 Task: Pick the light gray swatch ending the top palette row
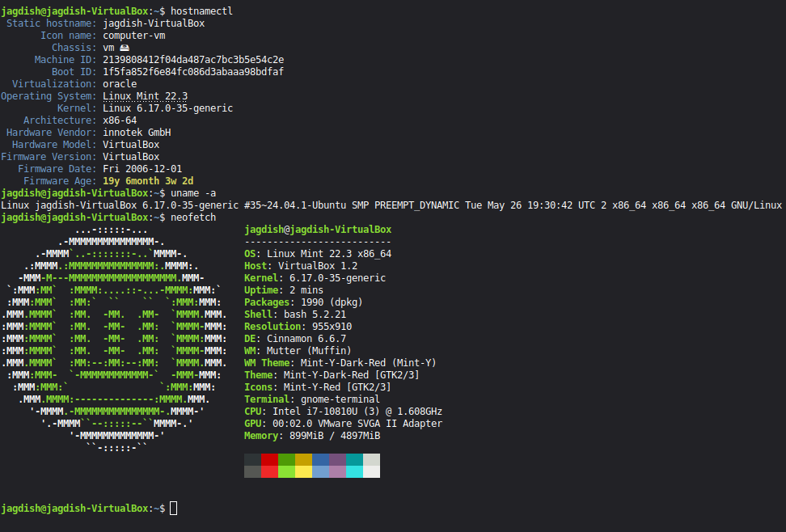click(x=371, y=460)
